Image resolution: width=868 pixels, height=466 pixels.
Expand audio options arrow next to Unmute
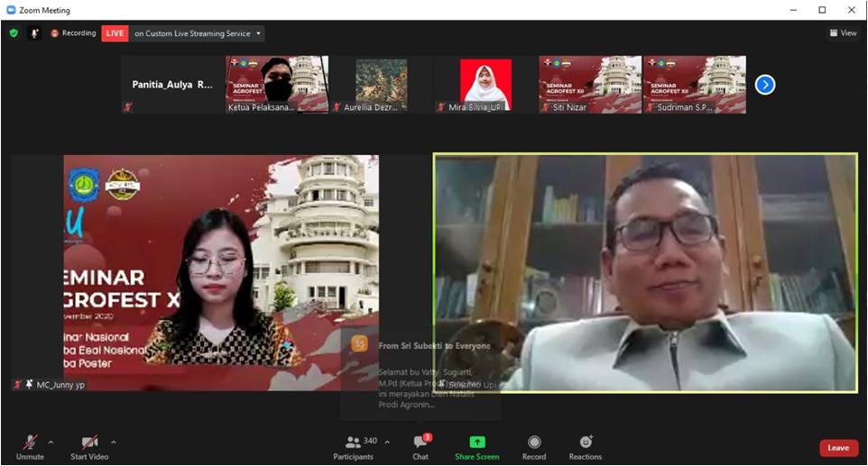51,443
